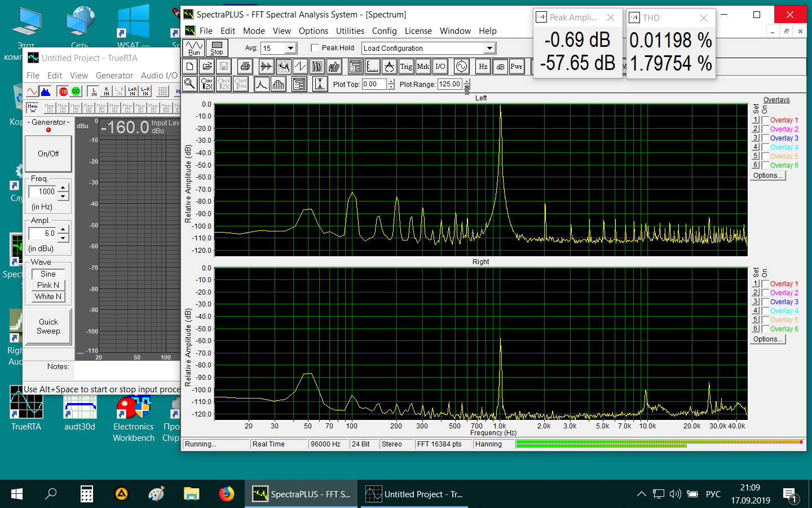812x508 pixels.
Task: Click the magnifying glass zoom icon
Action: 190,84
